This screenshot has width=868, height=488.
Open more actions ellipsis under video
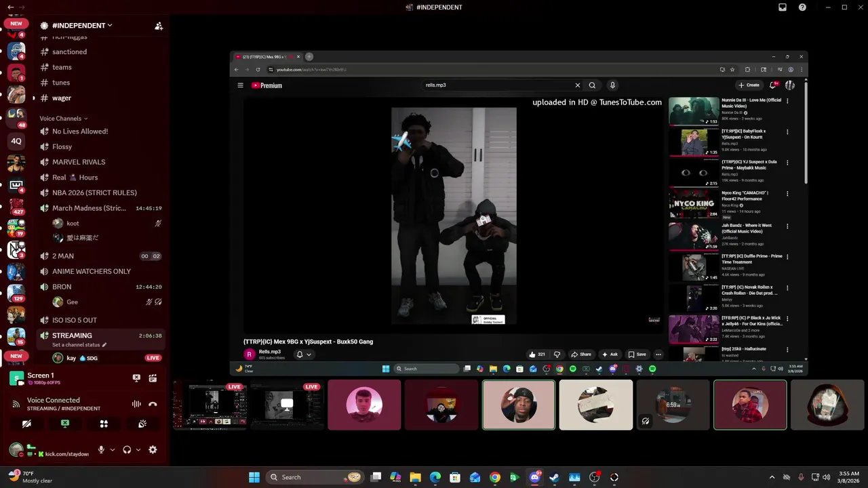click(x=658, y=354)
